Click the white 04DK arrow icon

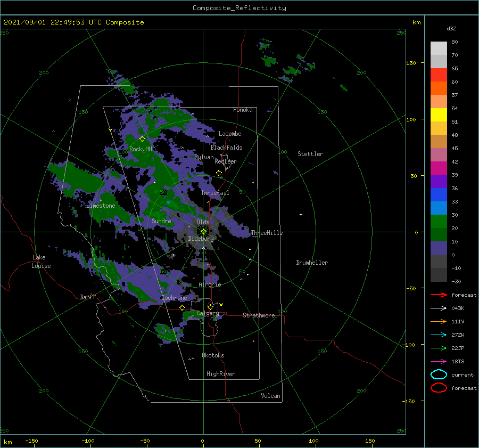[439, 308]
